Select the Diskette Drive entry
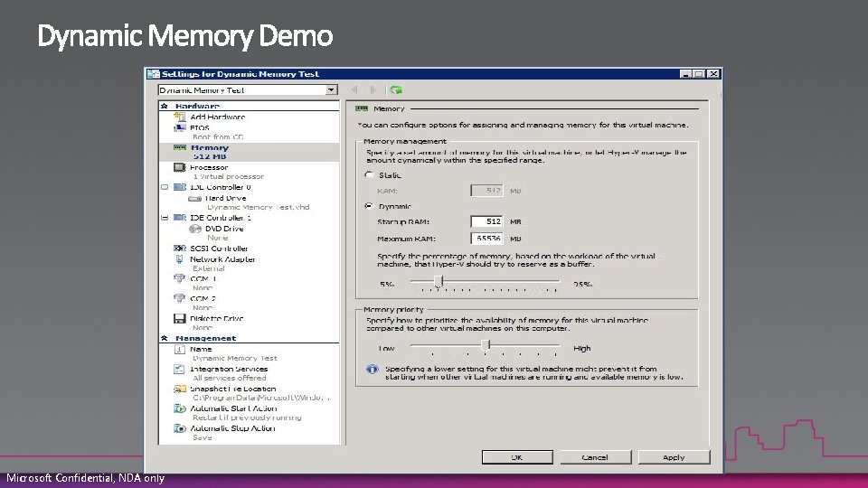This screenshot has height=488, width=868. pos(216,319)
